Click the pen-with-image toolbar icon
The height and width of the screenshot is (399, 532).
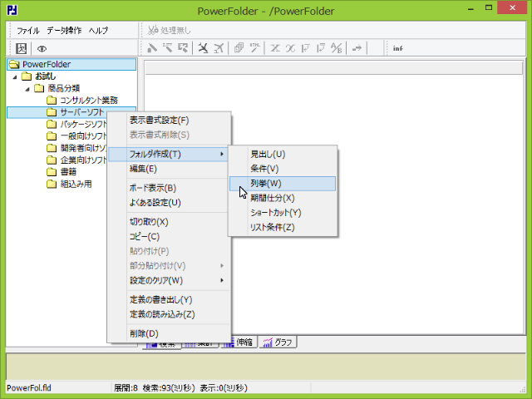click(183, 48)
